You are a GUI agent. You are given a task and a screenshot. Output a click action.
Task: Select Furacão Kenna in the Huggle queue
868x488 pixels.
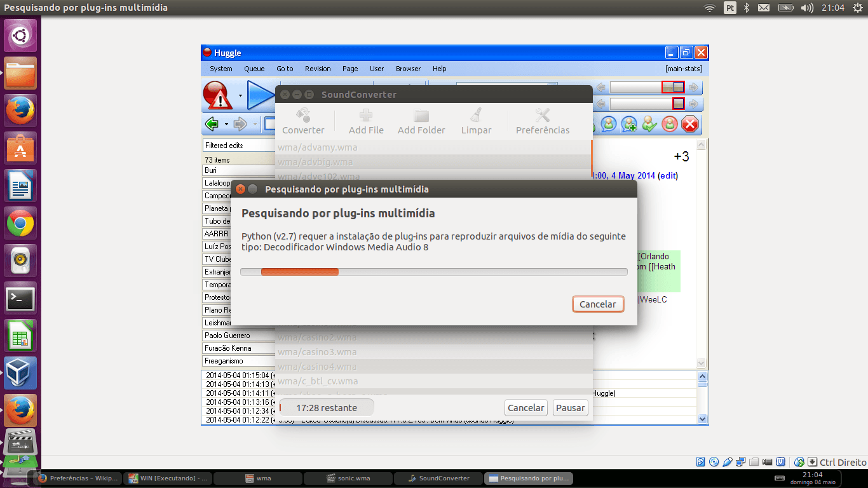(x=239, y=348)
